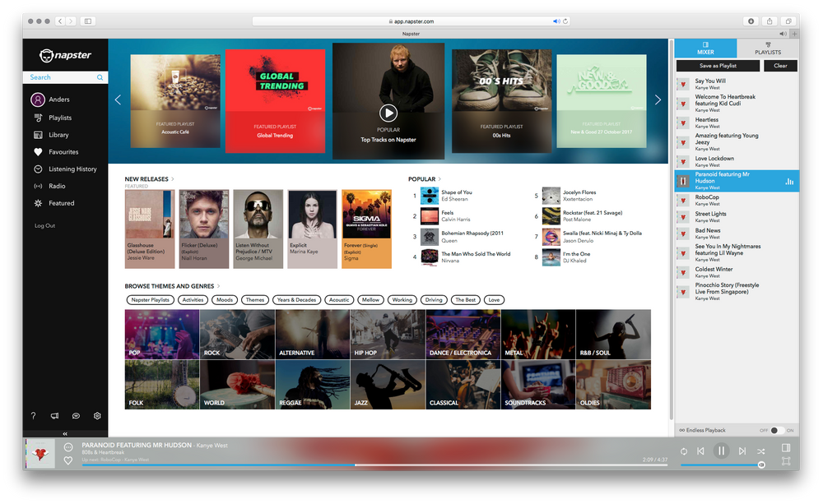The image size is (823, 504).
Task: Click the Log Out link
Action: (44, 225)
